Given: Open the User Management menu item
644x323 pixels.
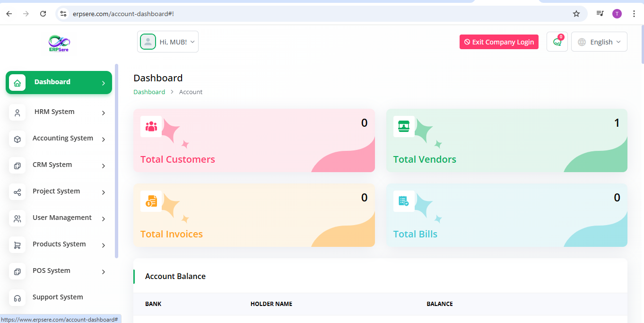Looking at the screenshot, I should point(62,218).
